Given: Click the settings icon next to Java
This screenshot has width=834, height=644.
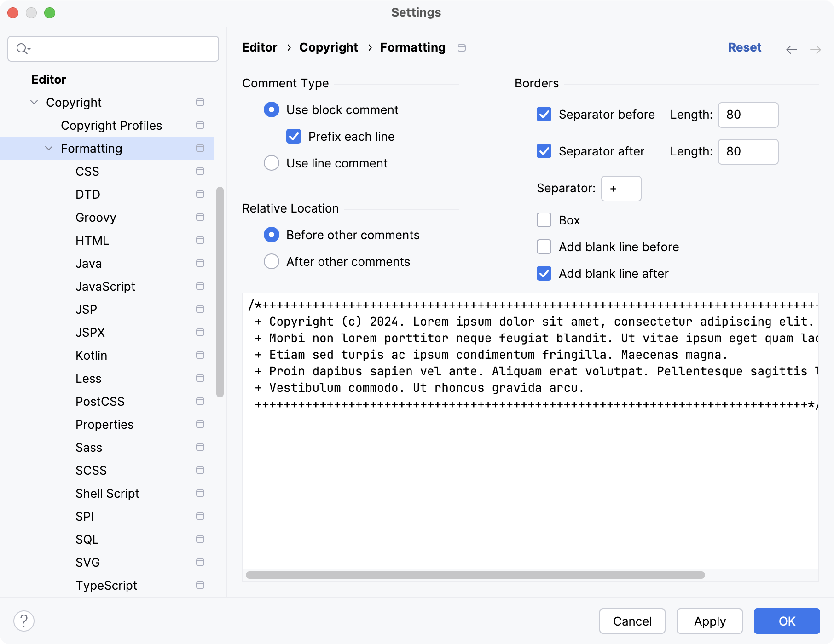Looking at the screenshot, I should coord(200,263).
